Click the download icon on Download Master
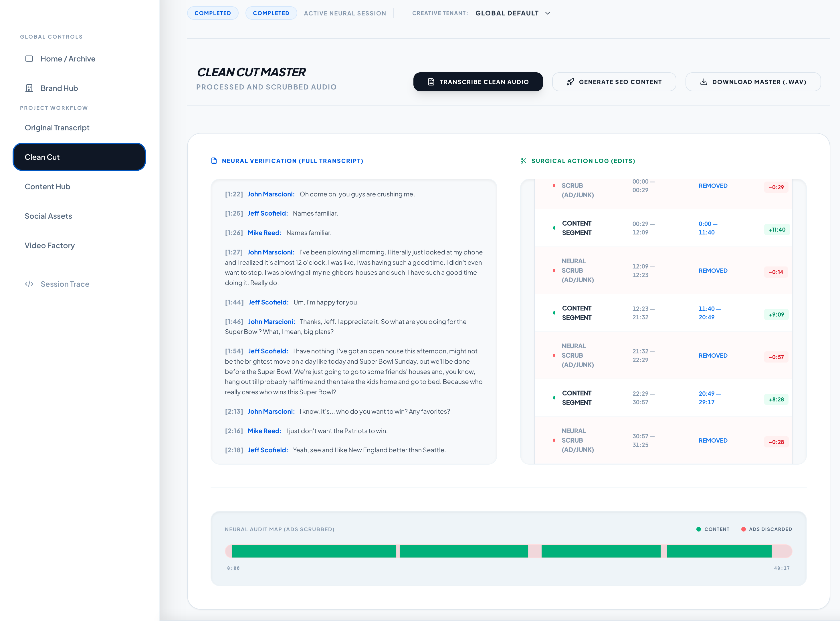The height and width of the screenshot is (621, 840). click(x=704, y=82)
